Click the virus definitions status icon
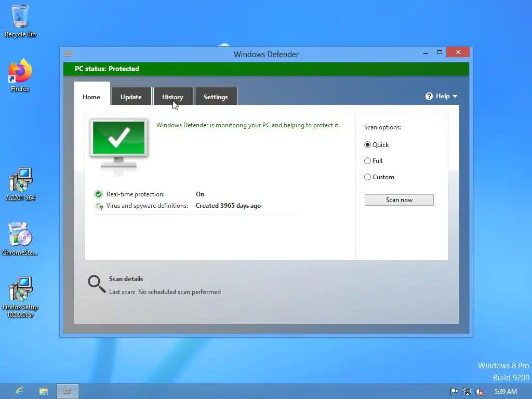The width and height of the screenshot is (532, 399). [99, 206]
